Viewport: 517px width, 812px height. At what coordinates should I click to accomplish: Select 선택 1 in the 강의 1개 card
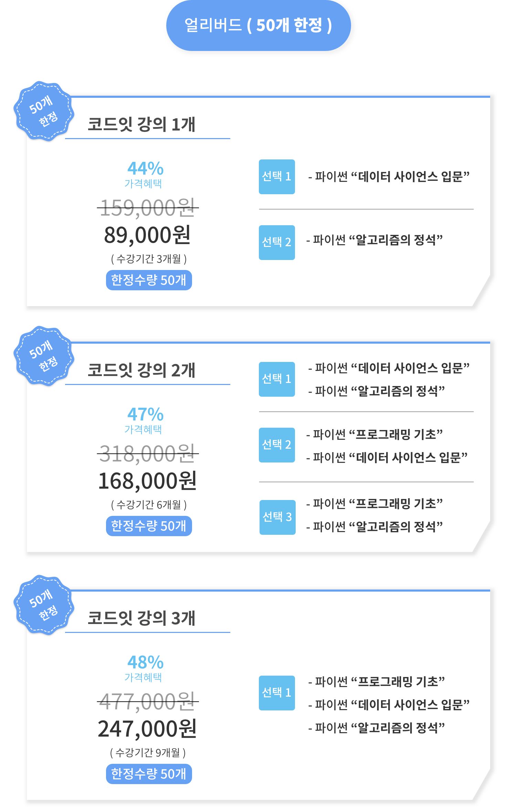coord(277,177)
